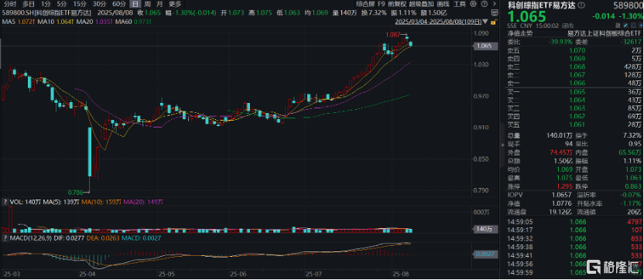The image size is (644, 280).
Task: Click the date range 2025/03/04-2025/08/08 link
Action: [x=438, y=22]
